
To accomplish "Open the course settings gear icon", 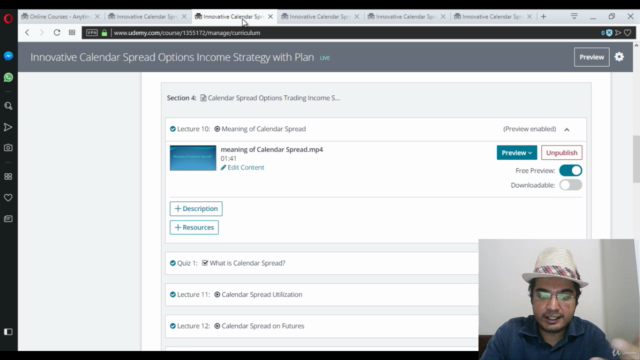I will click(619, 57).
